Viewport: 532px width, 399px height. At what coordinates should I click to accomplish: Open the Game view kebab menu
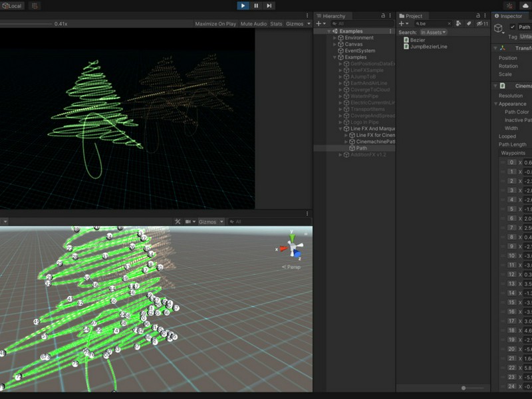click(307, 15)
